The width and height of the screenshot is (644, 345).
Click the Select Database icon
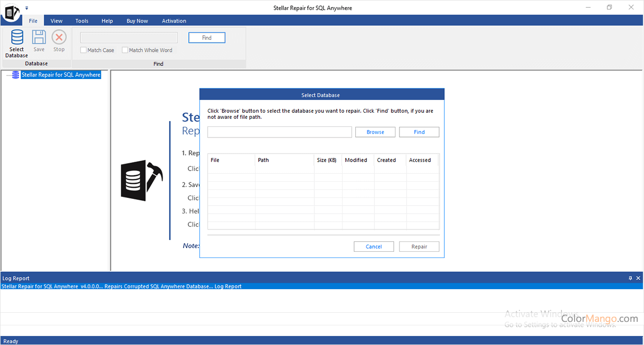17,37
